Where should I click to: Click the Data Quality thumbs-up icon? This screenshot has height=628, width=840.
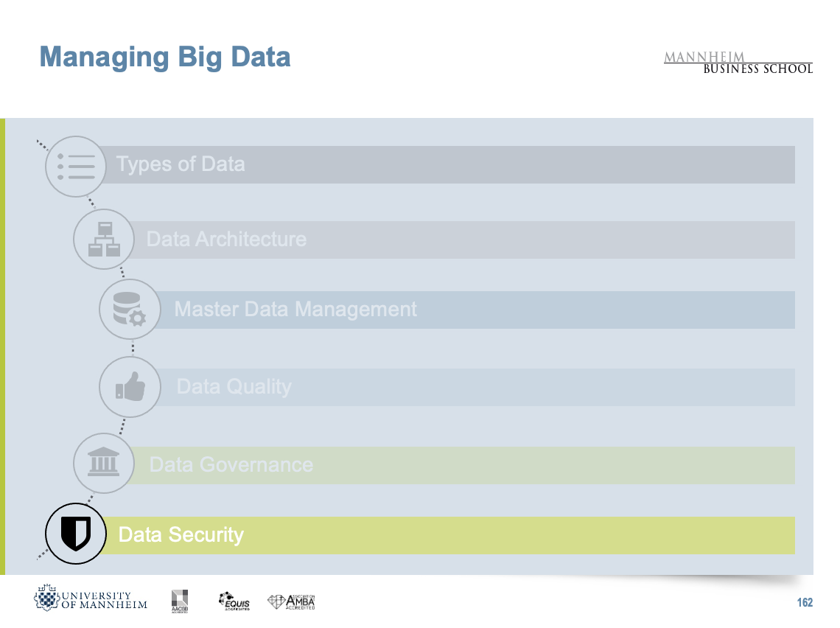(x=130, y=387)
